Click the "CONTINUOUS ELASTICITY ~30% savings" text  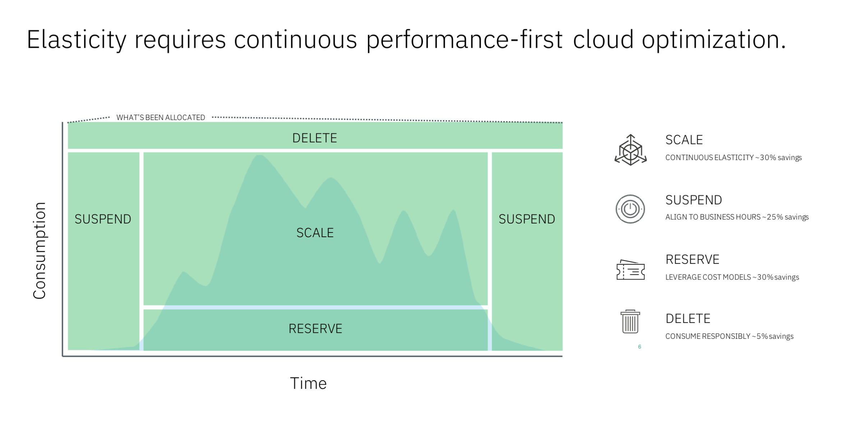pyautogui.click(x=733, y=158)
